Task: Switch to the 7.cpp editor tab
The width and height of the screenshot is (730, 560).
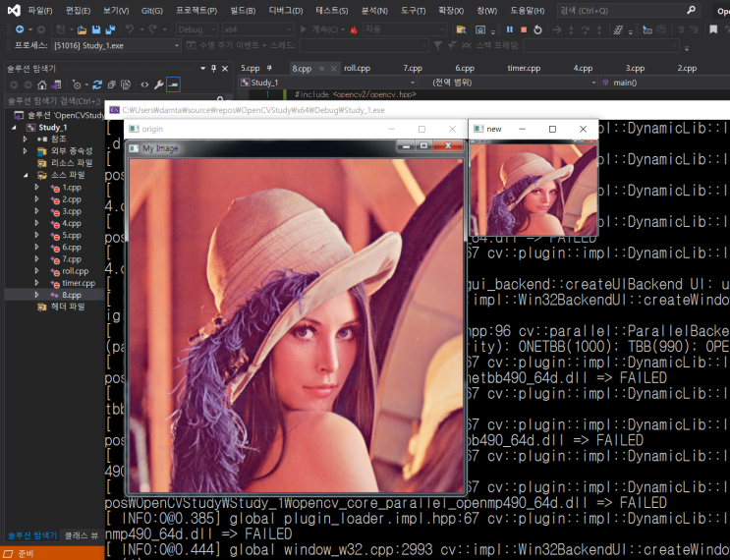Action: [x=413, y=69]
